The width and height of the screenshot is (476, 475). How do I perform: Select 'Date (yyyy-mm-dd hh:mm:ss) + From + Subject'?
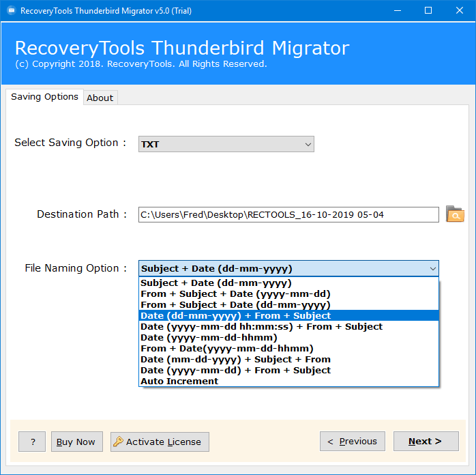tap(288, 326)
